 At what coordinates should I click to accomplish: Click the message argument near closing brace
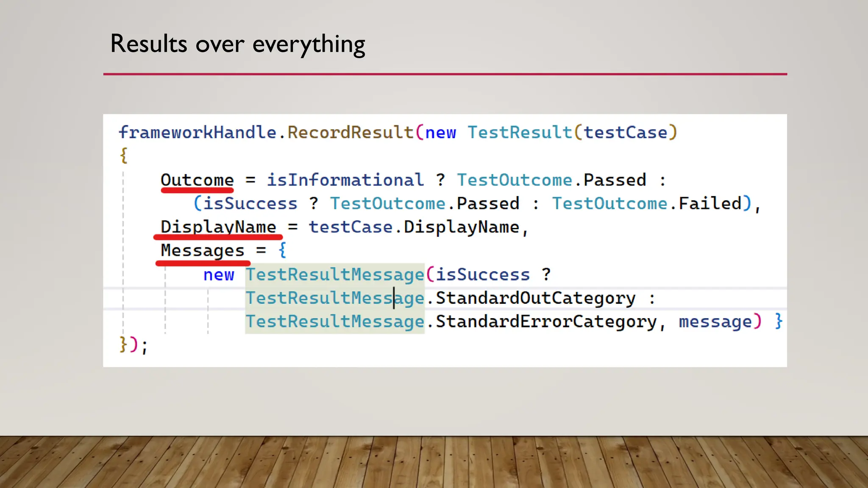715,322
